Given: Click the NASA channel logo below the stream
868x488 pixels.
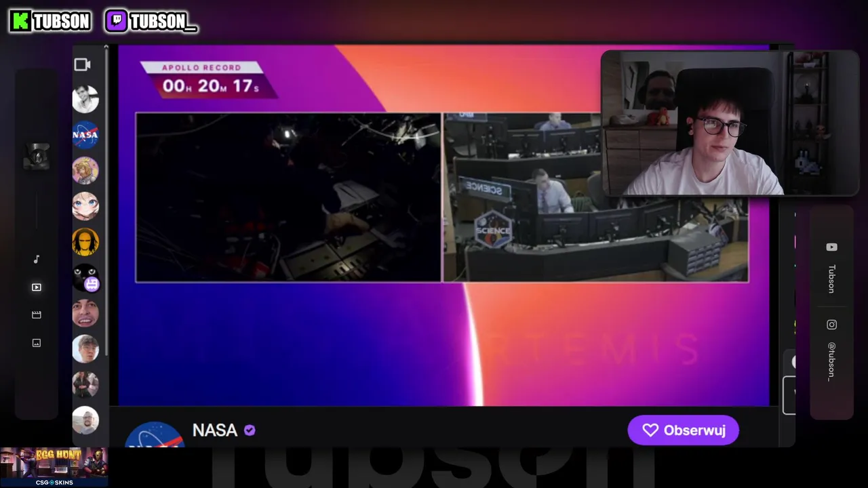Looking at the screenshot, I should (x=155, y=434).
